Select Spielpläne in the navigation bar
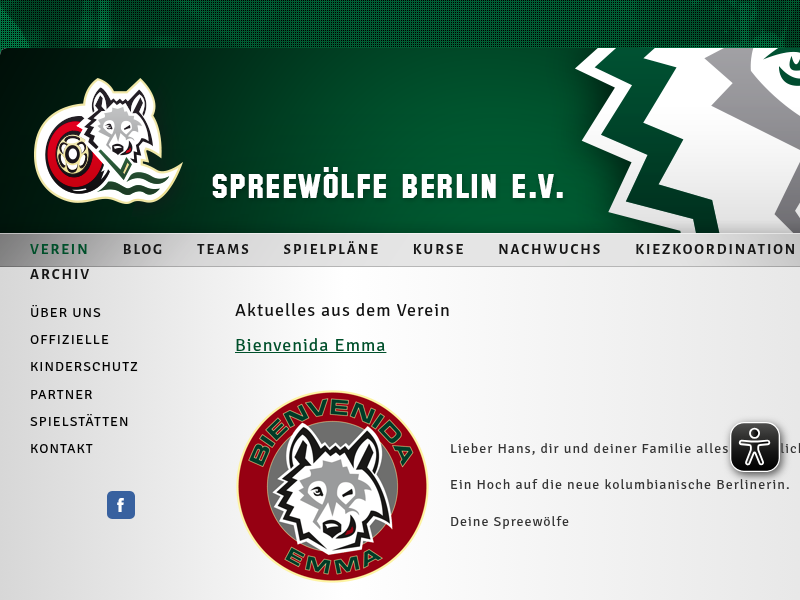This screenshot has width=800, height=600. pos(331,249)
